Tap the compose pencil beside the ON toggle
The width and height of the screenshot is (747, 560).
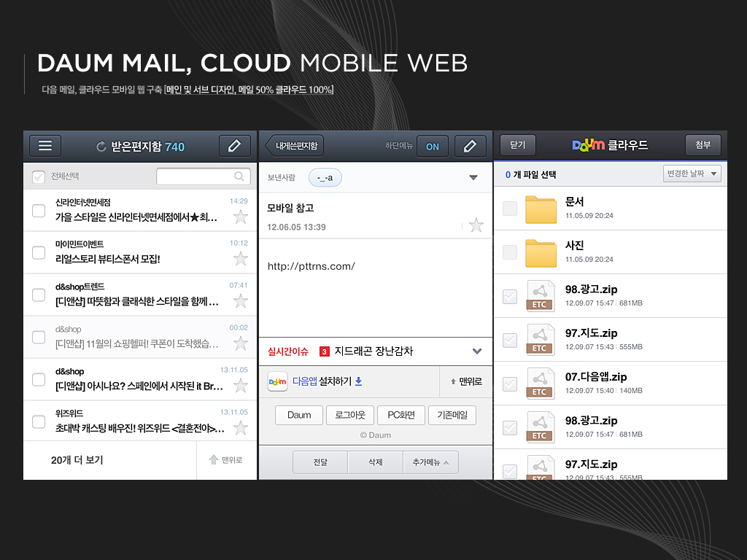click(x=471, y=146)
